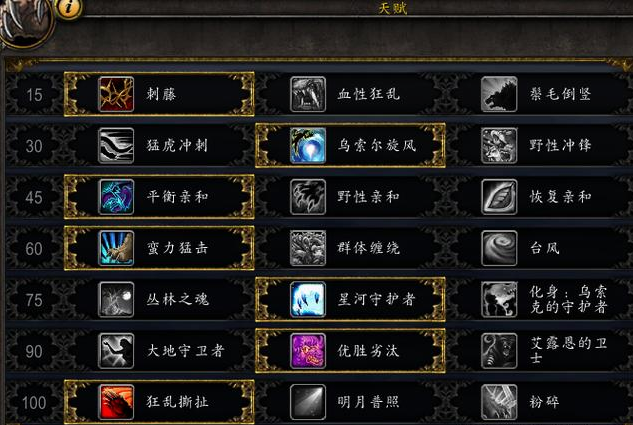633x425 pixels.
Task: Click the character portrait thumbnail
Action: point(25,22)
